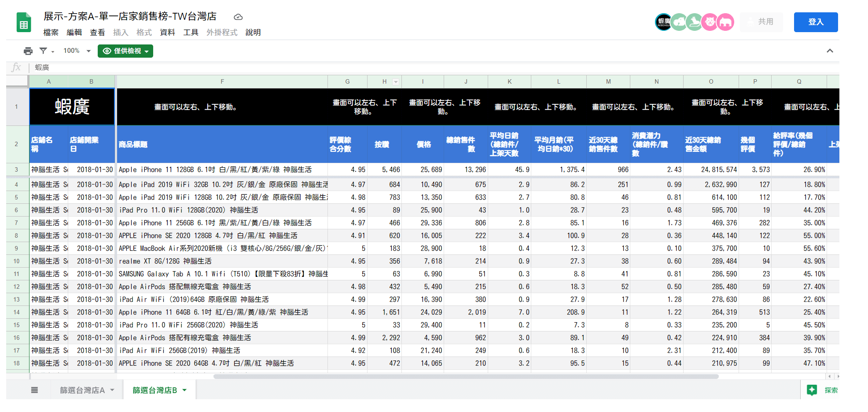Collapse the toolbar with the chevron

pyautogui.click(x=830, y=51)
